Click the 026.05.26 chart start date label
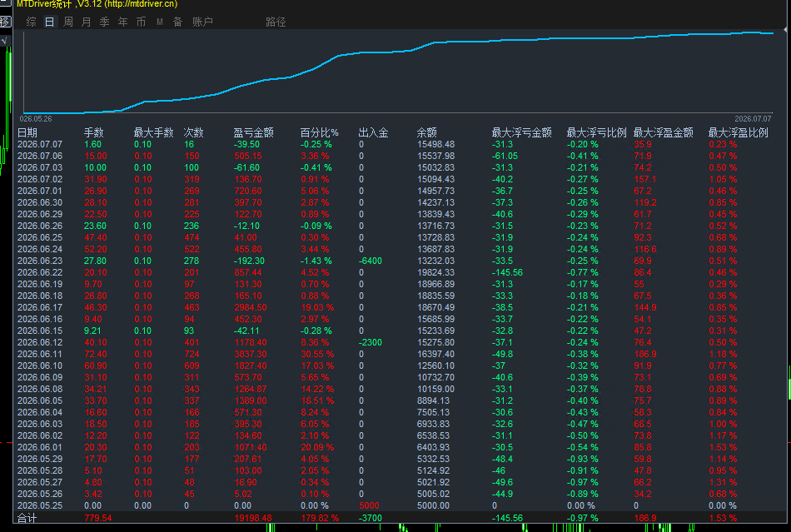This screenshot has width=791, height=532. point(36,119)
